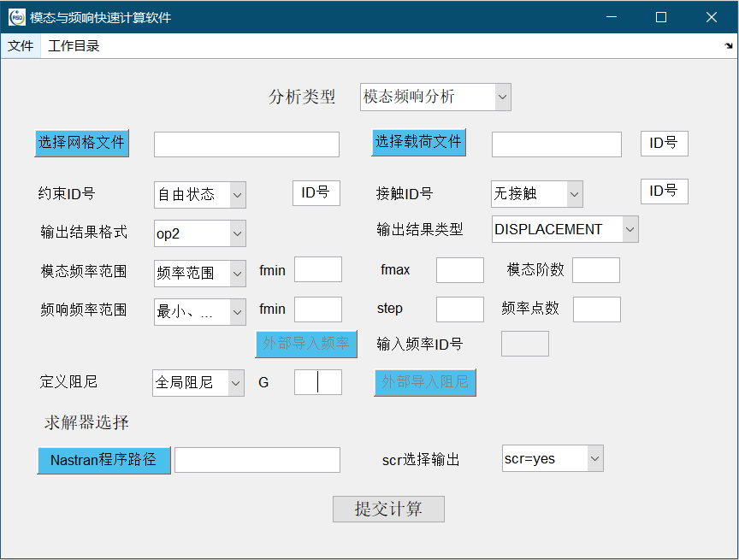Click the small arrow icon at menu bar right
Image resolution: width=739 pixels, height=560 pixels.
tap(729, 46)
